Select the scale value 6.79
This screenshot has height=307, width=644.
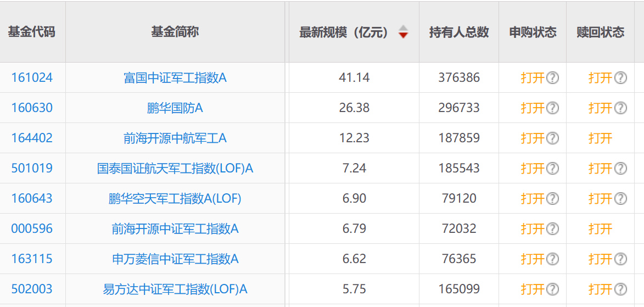click(355, 228)
